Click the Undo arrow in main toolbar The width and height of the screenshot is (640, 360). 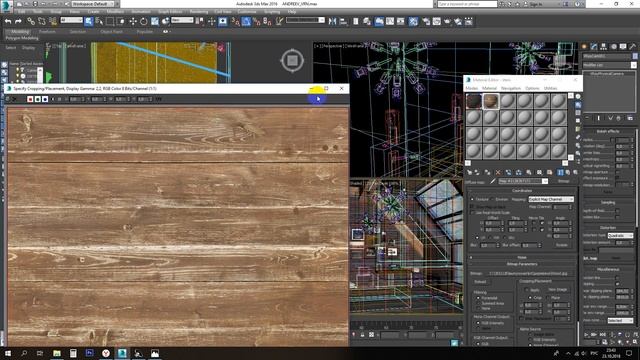click(8, 21)
